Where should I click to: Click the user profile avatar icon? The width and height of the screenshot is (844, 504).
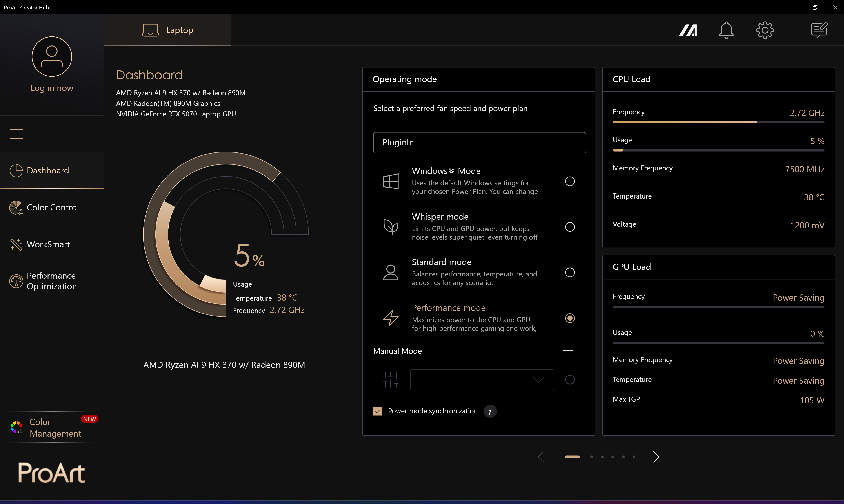pos(52,56)
